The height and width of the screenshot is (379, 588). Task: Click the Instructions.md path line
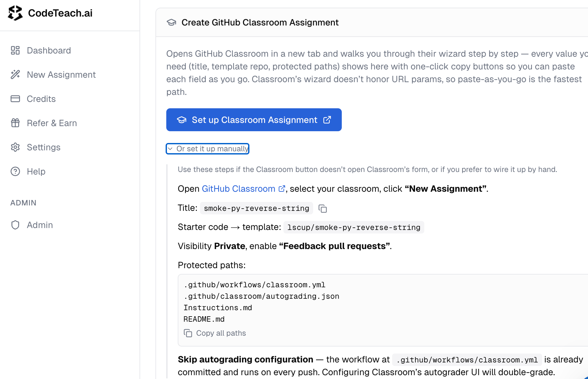[218, 308]
